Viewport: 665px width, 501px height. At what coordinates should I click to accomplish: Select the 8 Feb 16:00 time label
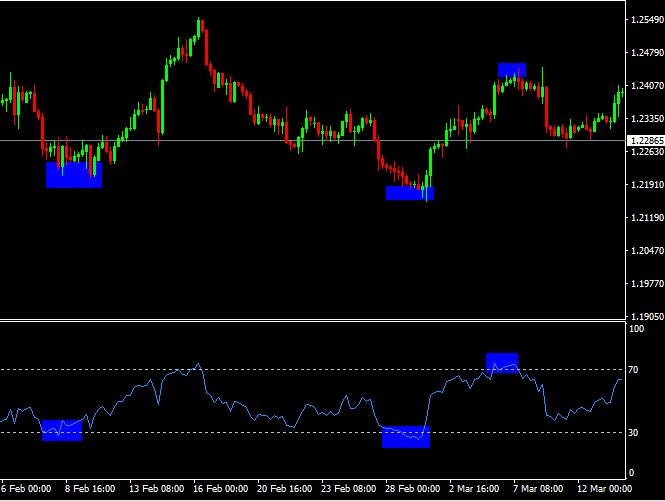point(90,489)
